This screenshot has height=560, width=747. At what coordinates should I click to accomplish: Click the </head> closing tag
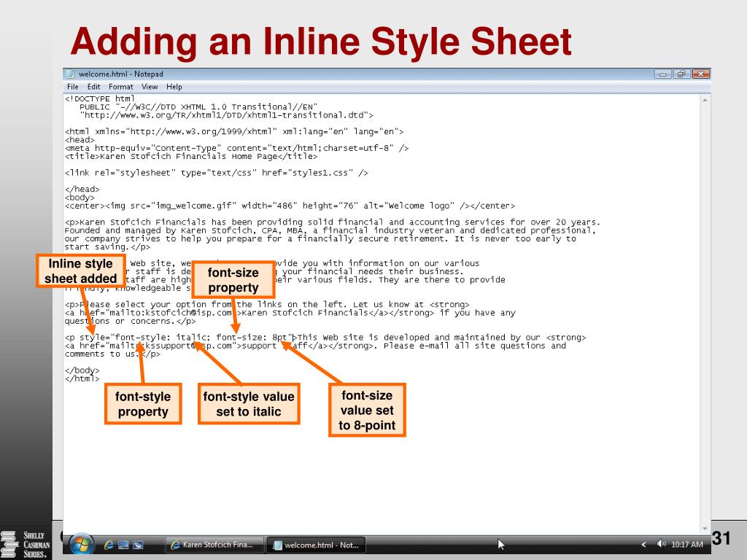coord(82,189)
